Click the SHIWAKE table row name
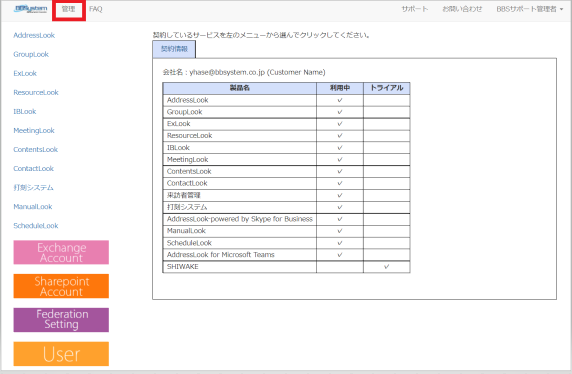Viewport: 572px width, 374px height. [x=182, y=267]
